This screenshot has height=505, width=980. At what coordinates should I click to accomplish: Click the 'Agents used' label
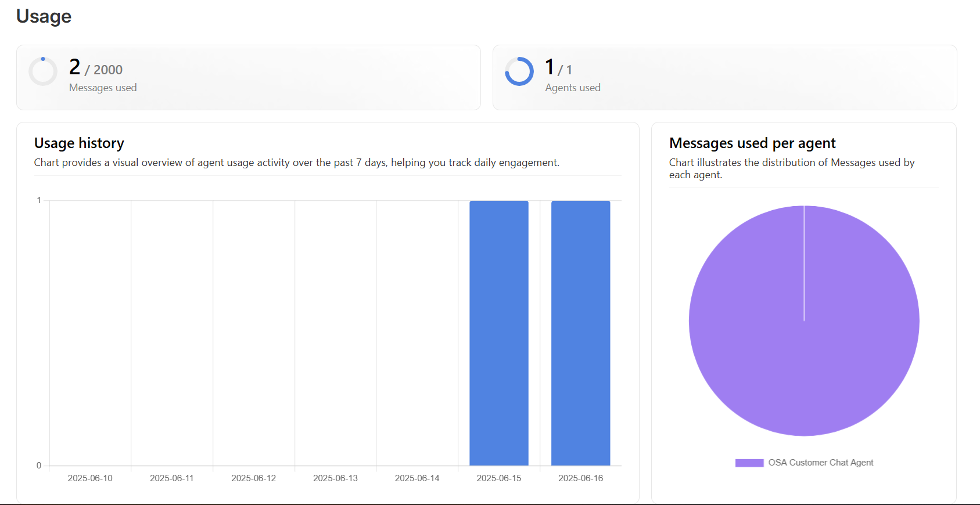pyautogui.click(x=573, y=88)
